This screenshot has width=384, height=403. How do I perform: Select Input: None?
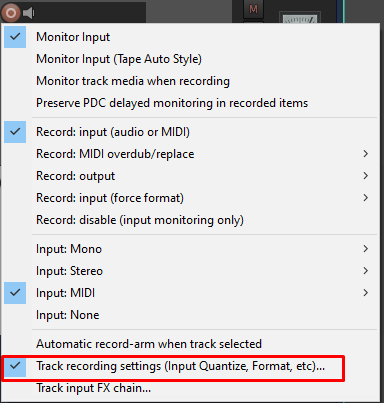pyautogui.click(x=190, y=315)
